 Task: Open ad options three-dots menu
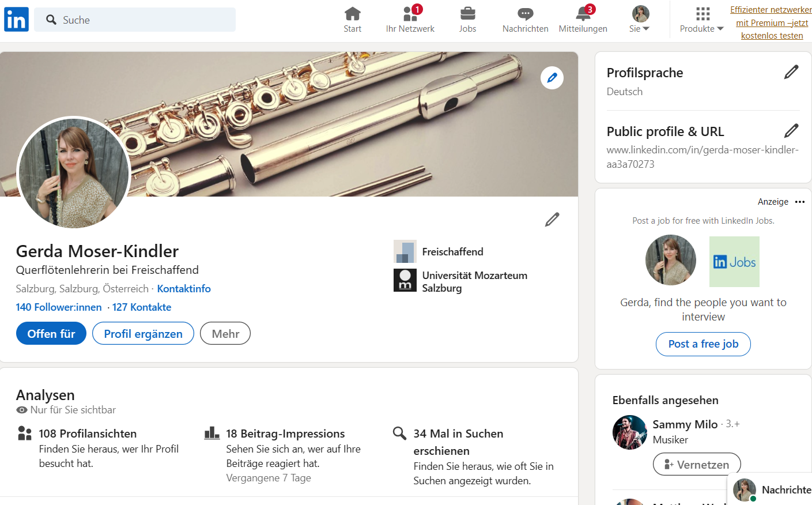click(x=799, y=202)
